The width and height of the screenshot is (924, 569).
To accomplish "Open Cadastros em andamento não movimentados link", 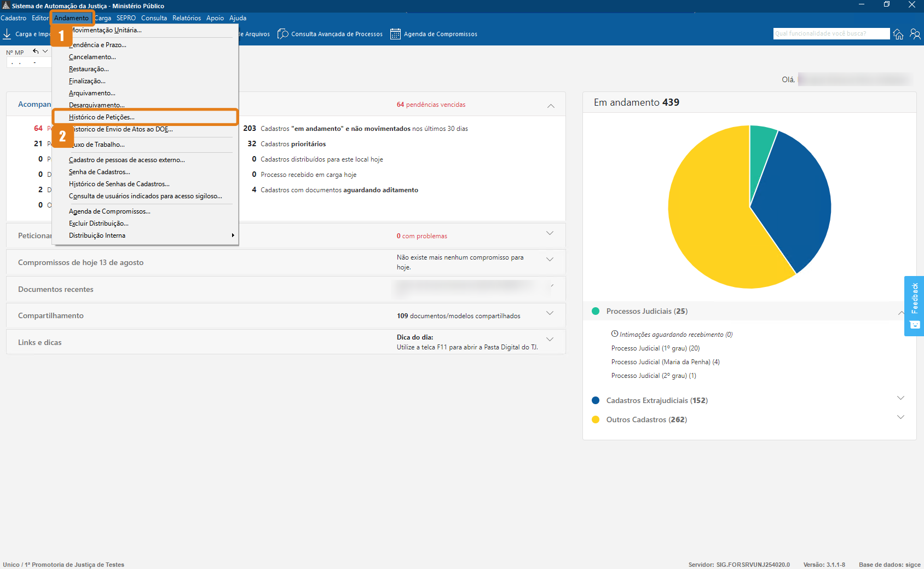I will pos(364,129).
